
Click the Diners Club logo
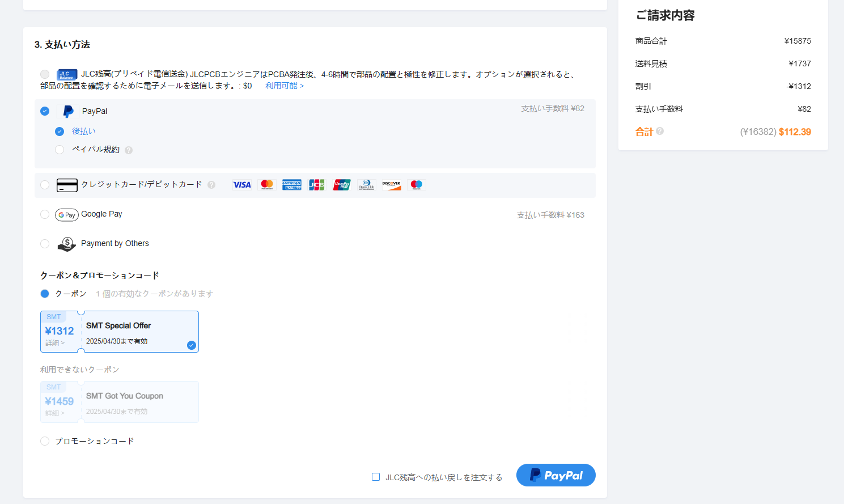tap(367, 185)
